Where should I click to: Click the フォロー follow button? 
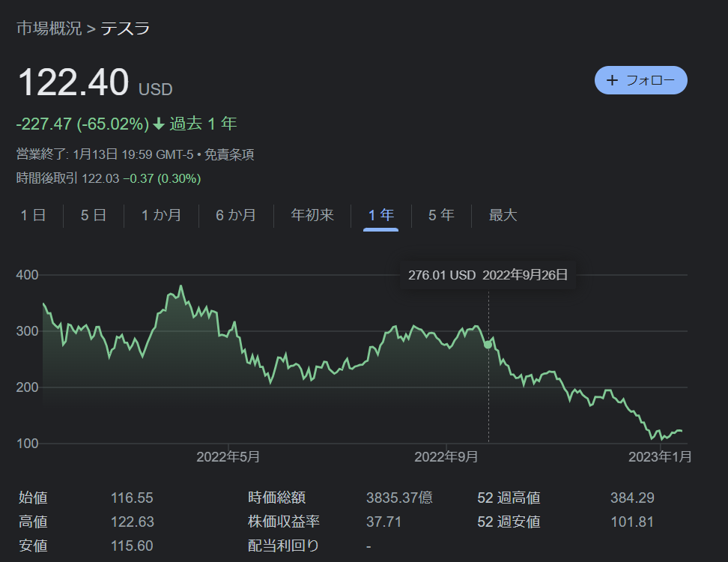point(640,80)
